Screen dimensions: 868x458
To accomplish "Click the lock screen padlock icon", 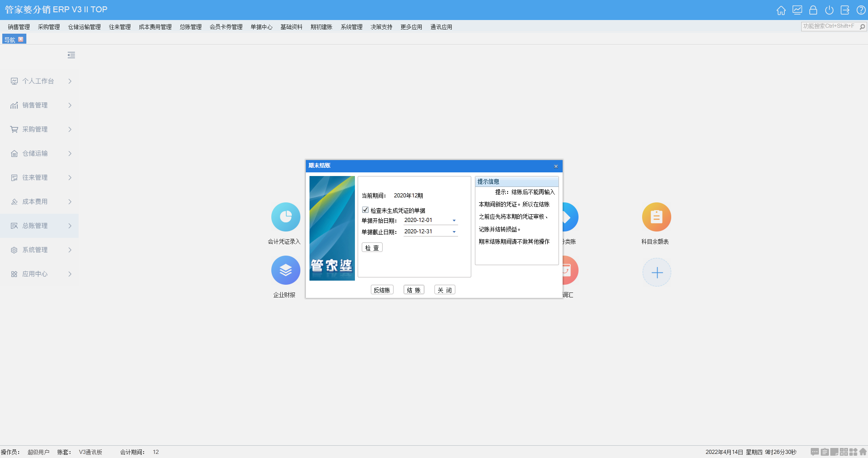I will (813, 10).
